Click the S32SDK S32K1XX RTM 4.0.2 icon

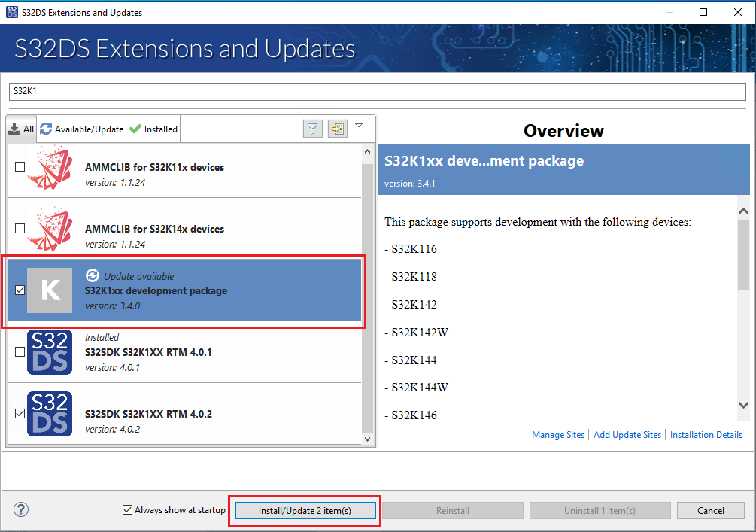50,413
